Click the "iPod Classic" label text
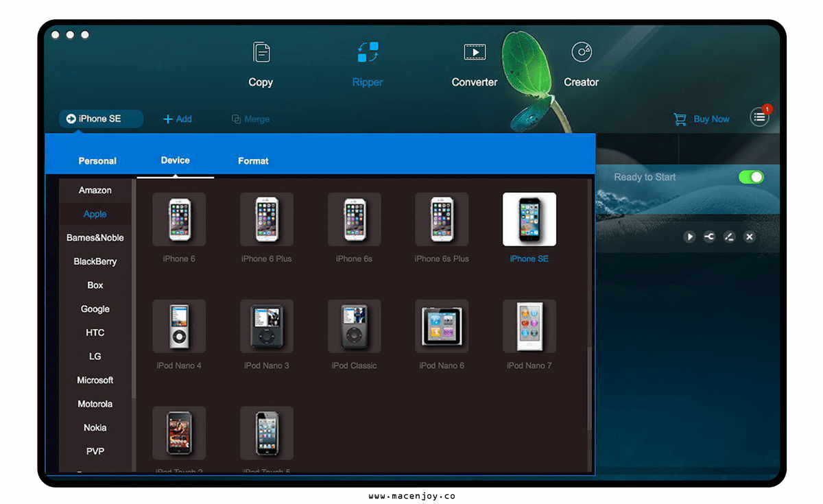Viewport: 823px width, 504px height. (x=354, y=365)
